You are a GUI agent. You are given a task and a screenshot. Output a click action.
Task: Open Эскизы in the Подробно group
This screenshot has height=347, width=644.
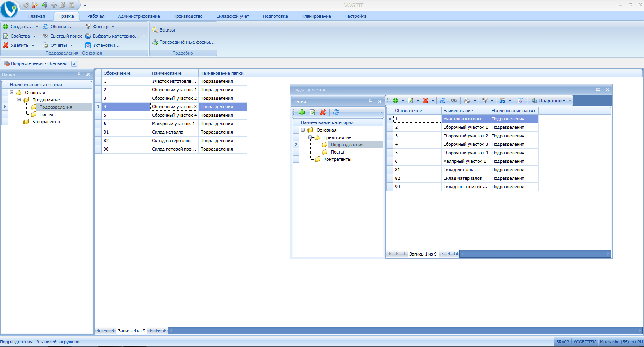pos(163,30)
